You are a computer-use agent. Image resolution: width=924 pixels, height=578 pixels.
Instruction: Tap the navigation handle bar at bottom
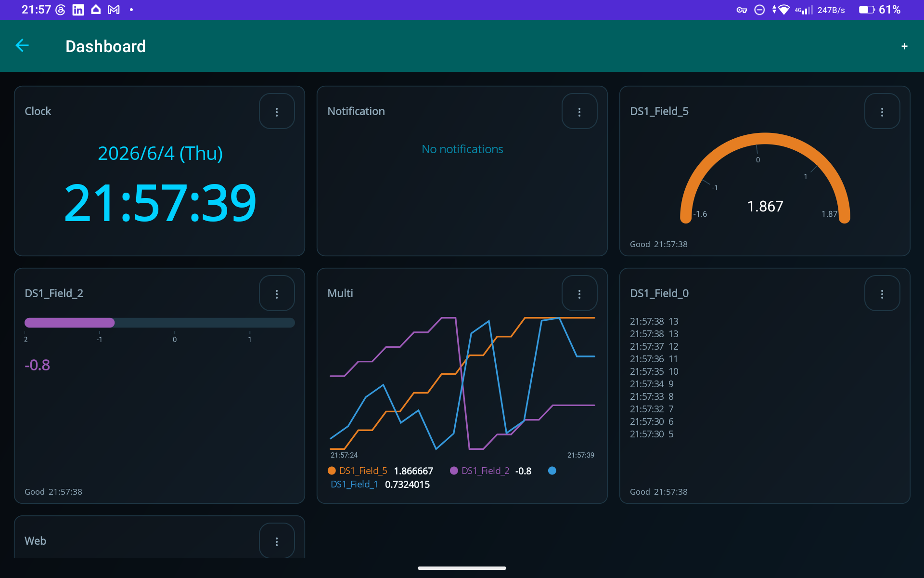(x=462, y=568)
